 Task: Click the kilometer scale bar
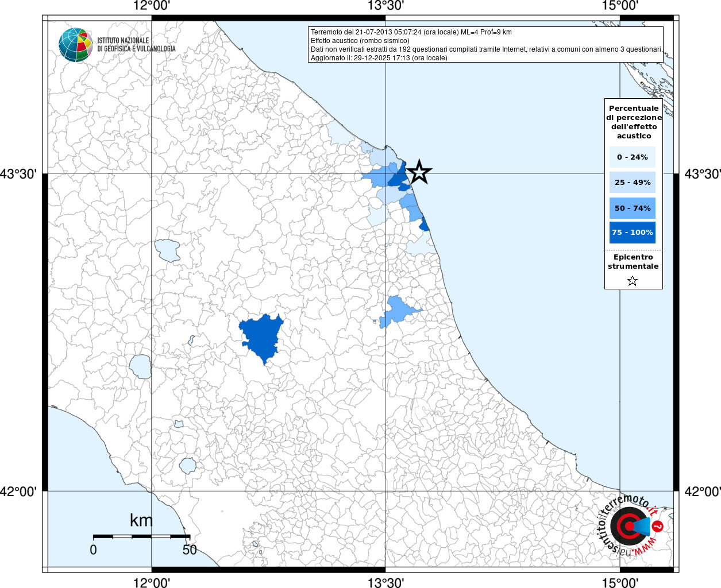coord(141,536)
